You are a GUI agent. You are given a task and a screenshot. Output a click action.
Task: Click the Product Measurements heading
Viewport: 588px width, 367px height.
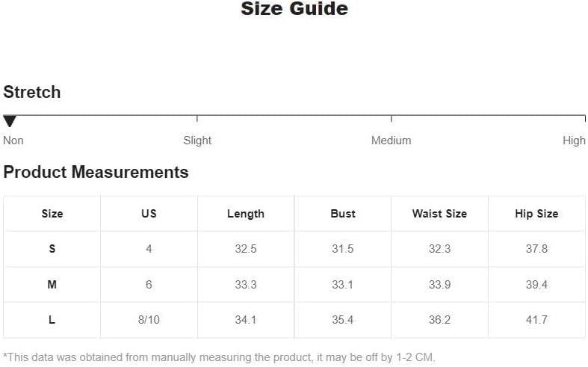coord(96,173)
